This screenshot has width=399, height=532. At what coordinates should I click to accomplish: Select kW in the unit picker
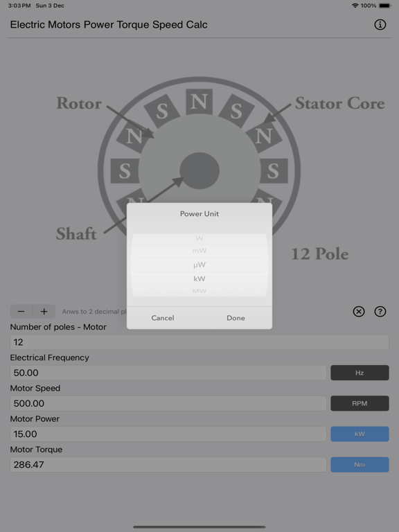(x=199, y=278)
